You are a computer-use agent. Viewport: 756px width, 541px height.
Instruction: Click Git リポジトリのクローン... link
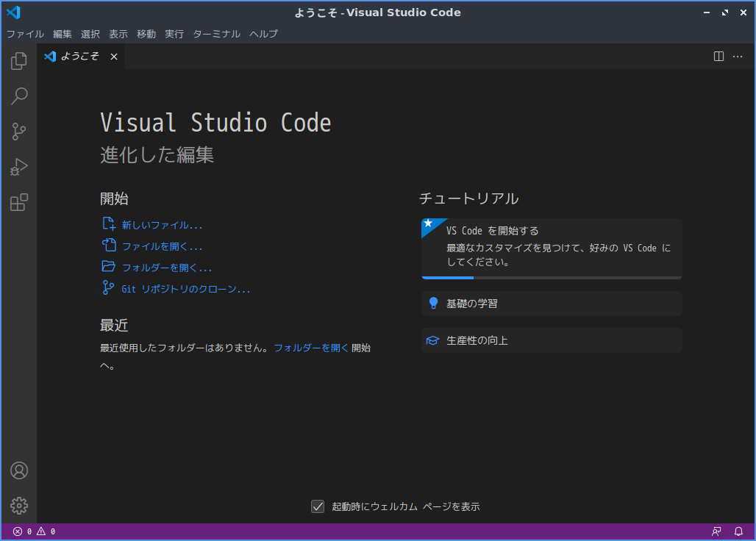point(185,289)
